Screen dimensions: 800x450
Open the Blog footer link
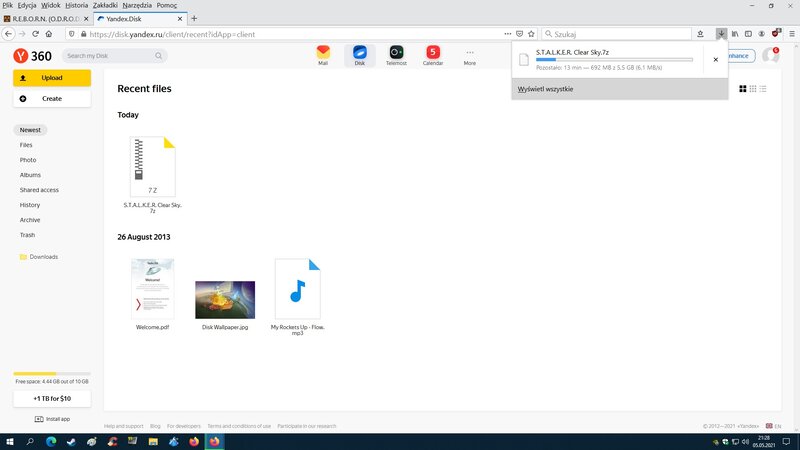(155, 426)
